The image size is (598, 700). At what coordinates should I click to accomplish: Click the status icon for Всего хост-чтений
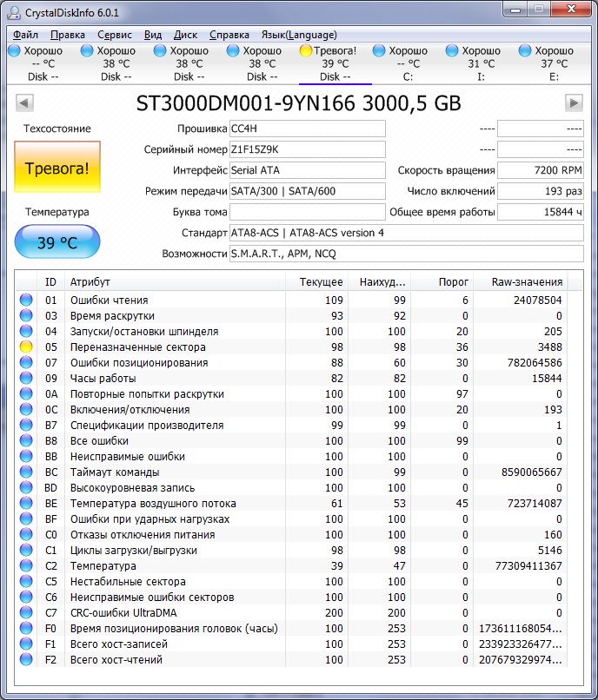(x=26, y=659)
